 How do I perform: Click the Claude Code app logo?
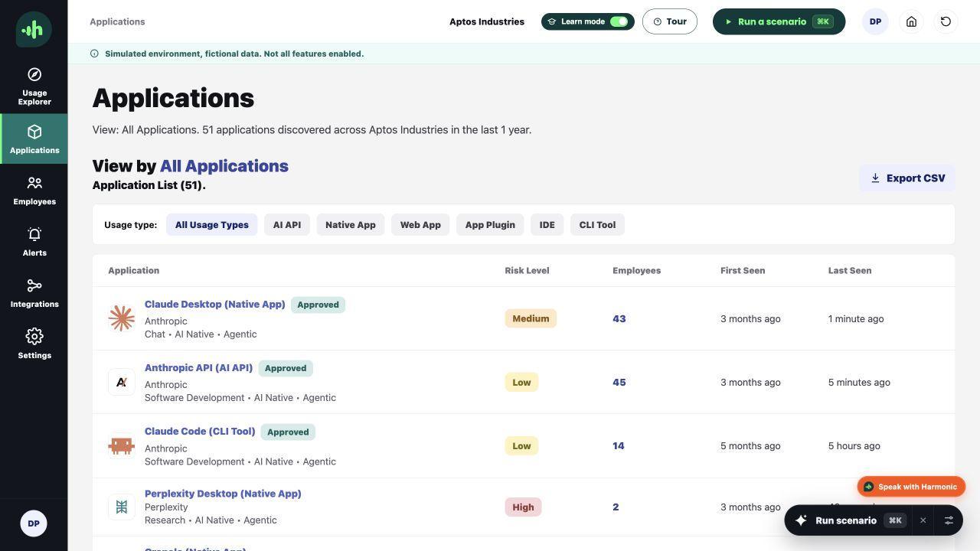(122, 446)
